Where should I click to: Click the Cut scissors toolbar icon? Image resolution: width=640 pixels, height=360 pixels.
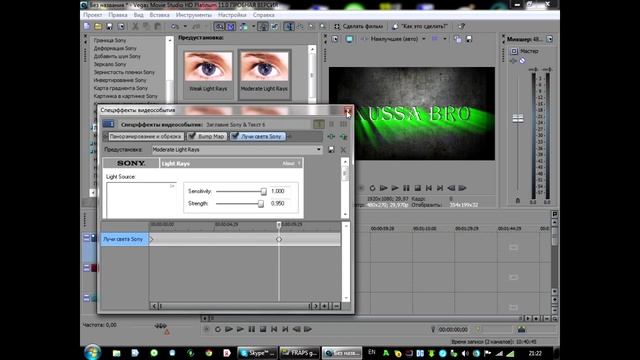(x=135, y=27)
